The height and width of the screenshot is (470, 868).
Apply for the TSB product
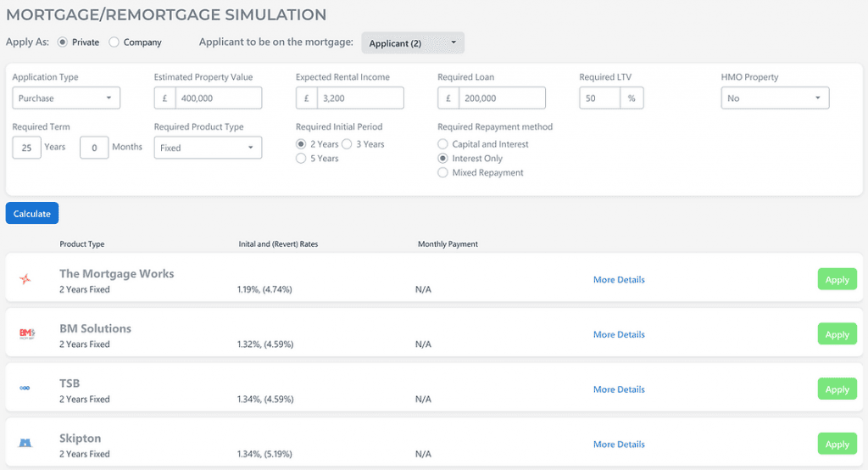point(837,389)
